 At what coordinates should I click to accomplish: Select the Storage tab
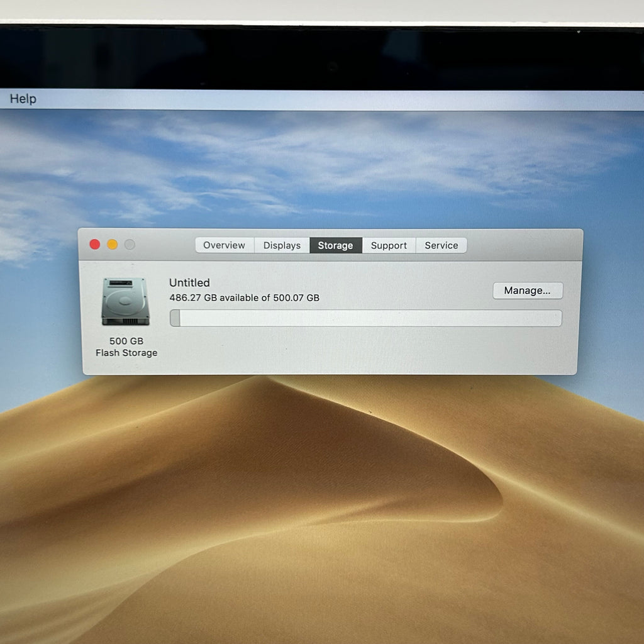[x=336, y=245]
